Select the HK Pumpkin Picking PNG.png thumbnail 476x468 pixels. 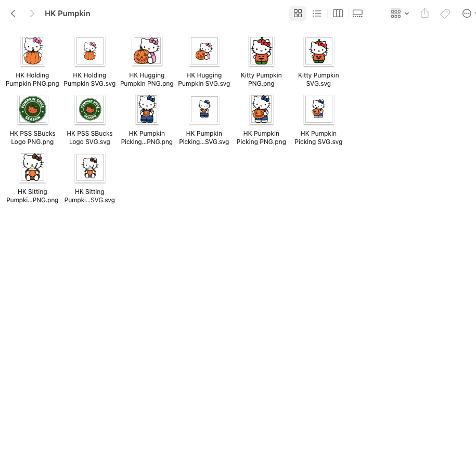tap(261, 109)
